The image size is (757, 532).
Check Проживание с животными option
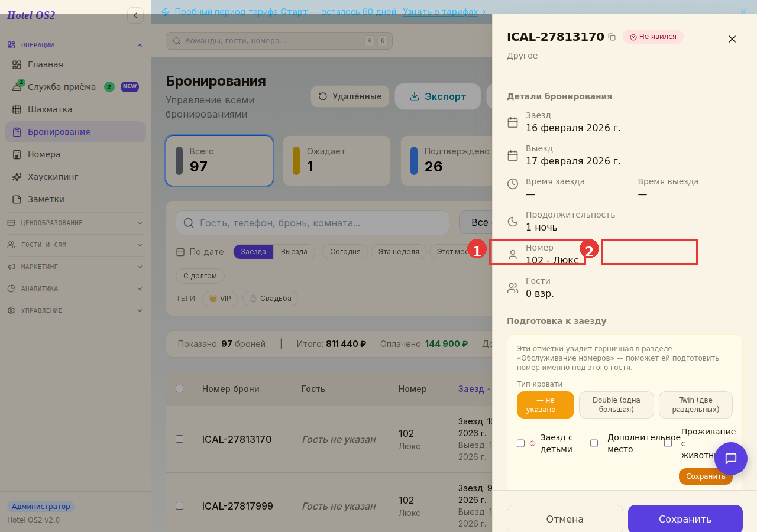click(x=668, y=443)
